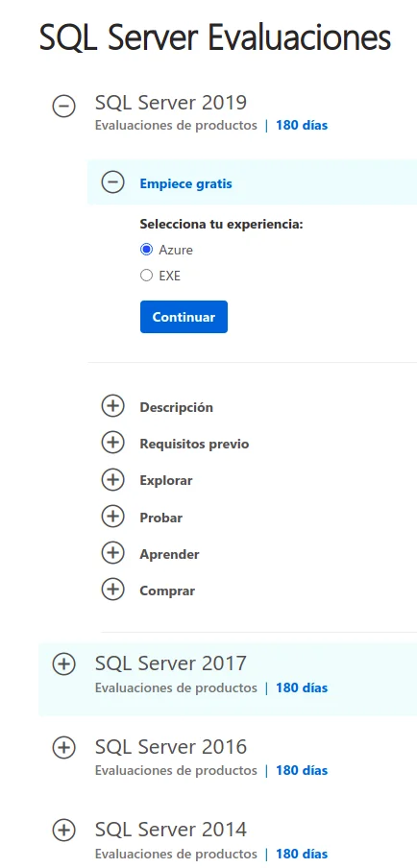This screenshot has height=868, width=417.
Task: Collapse the Empiece gratis minus icon
Action: pyautogui.click(x=112, y=182)
